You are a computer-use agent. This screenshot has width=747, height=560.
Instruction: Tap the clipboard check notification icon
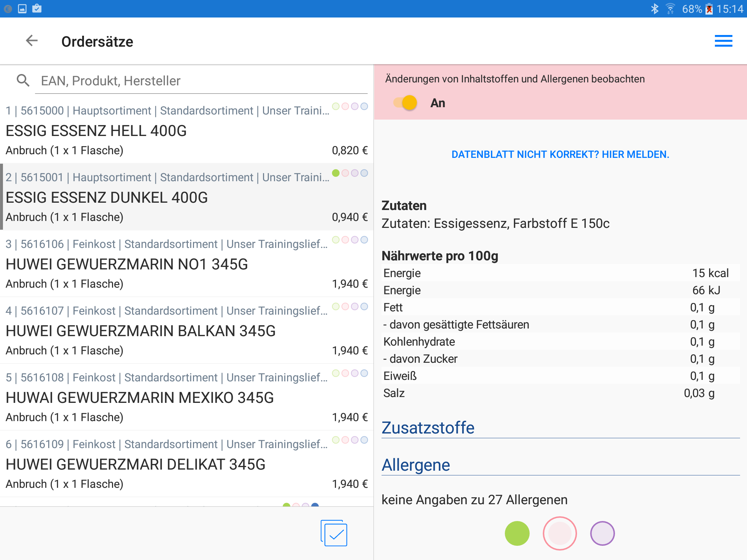pyautogui.click(x=37, y=9)
